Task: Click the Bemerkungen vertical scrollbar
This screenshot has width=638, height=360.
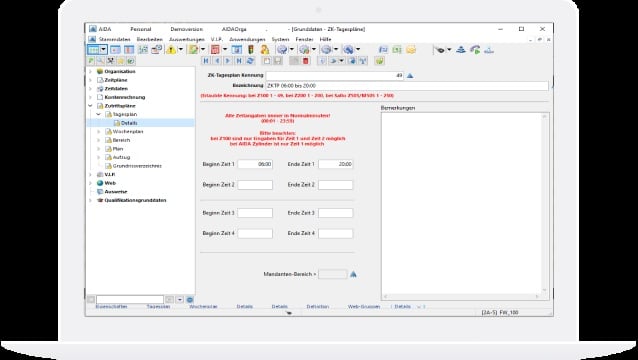Action: (545, 203)
